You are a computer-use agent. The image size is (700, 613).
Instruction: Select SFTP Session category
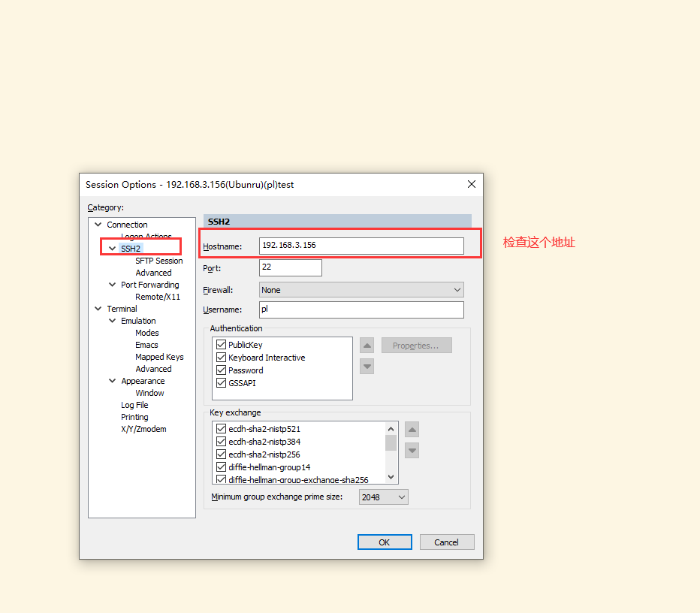tap(159, 261)
